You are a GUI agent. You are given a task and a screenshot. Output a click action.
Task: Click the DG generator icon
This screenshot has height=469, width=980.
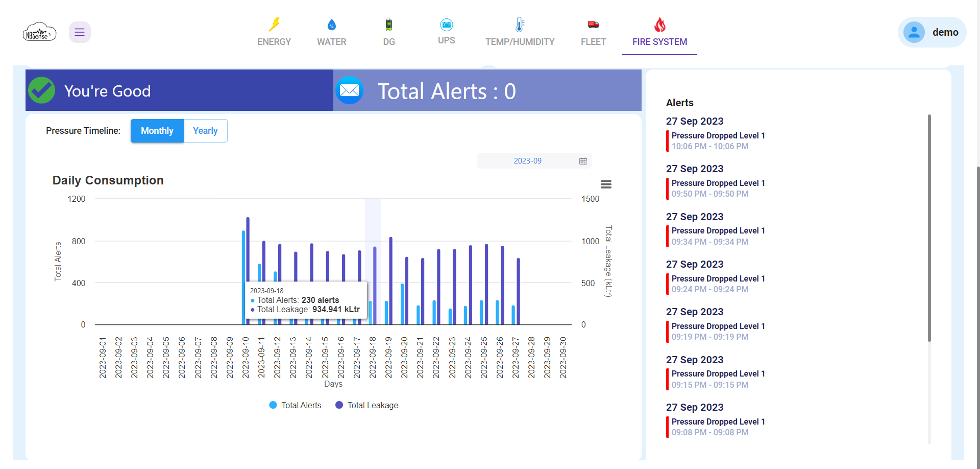pos(389,25)
